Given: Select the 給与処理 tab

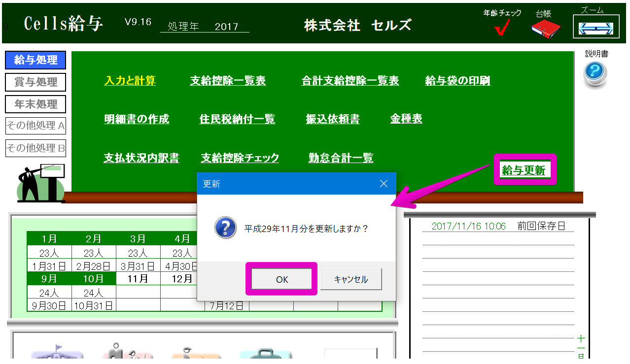Looking at the screenshot, I should 35,60.
